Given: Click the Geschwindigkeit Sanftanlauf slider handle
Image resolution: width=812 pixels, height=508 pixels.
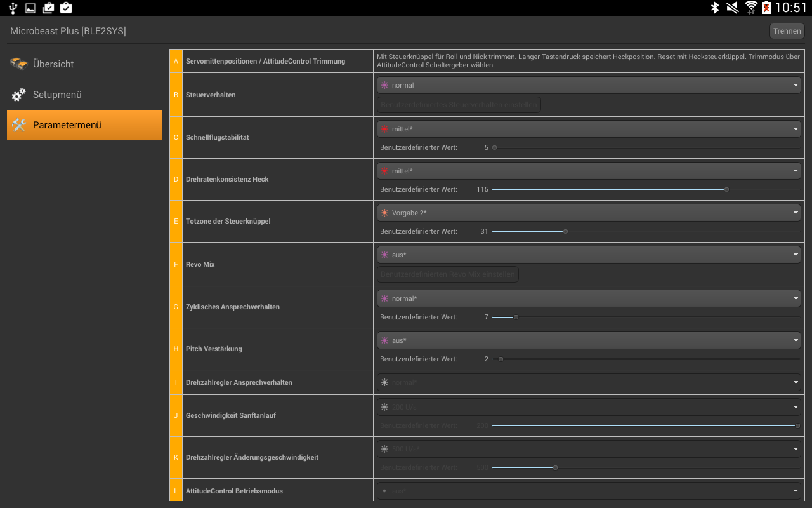Looking at the screenshot, I should click(x=797, y=425).
